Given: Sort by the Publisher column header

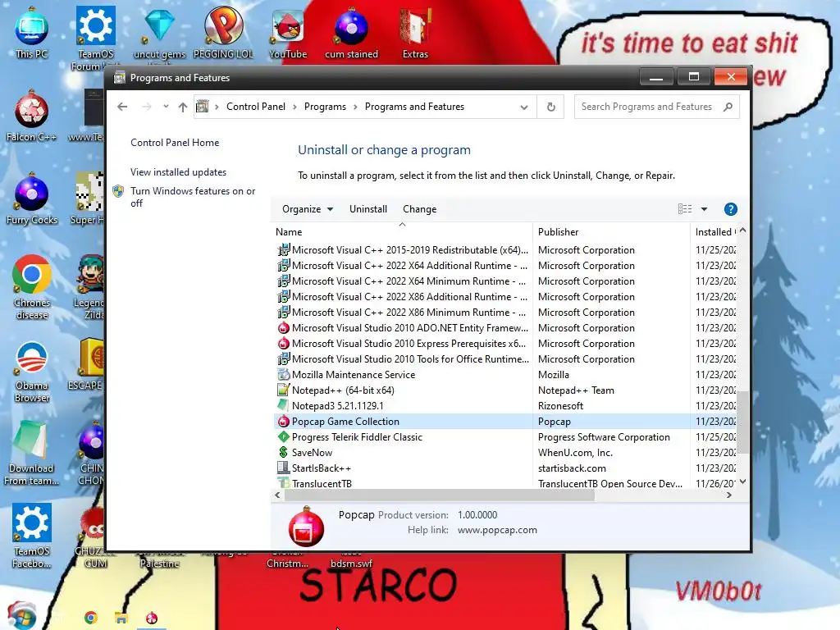Looking at the screenshot, I should tap(610, 231).
